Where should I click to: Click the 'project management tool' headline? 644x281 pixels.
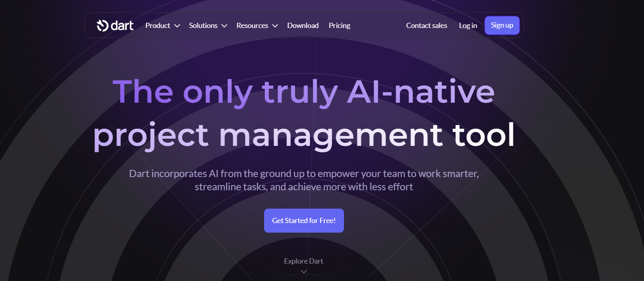tap(304, 136)
